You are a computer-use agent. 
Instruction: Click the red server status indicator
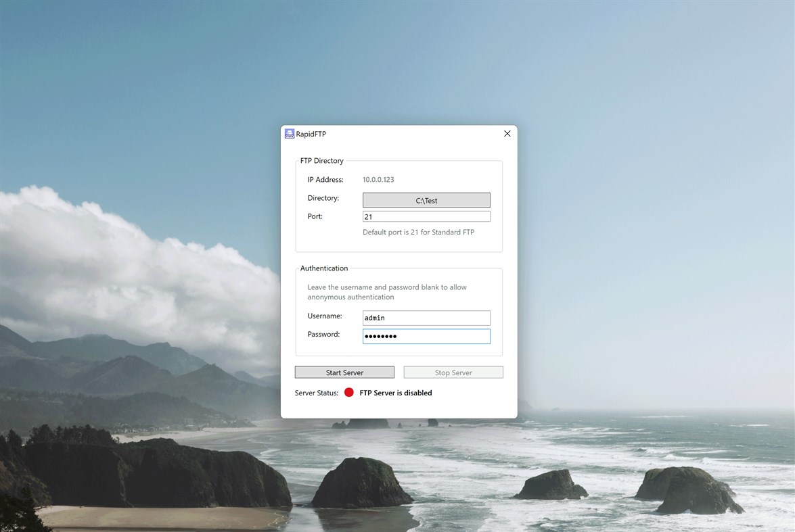click(348, 391)
